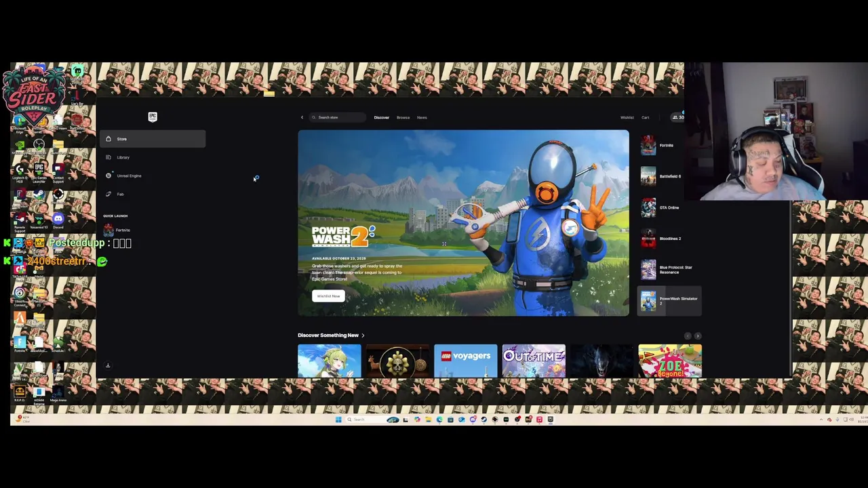Screen dimensions: 868x488
Task: Open the Fortnite desktop shortcut
Action: click(x=20, y=344)
